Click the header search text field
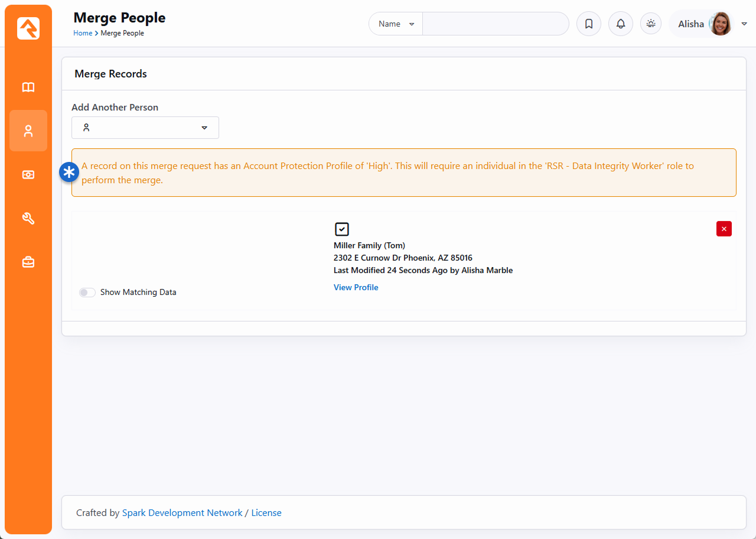This screenshot has width=756, height=539. (495, 24)
